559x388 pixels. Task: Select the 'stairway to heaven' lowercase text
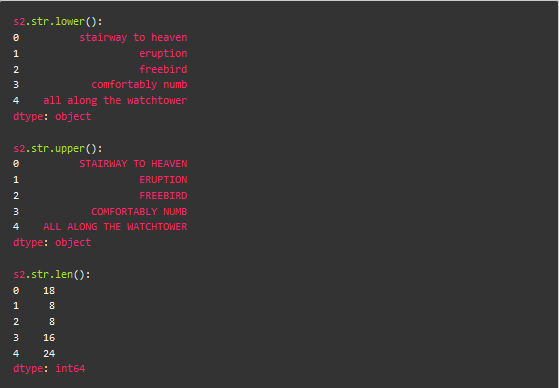tap(133, 37)
